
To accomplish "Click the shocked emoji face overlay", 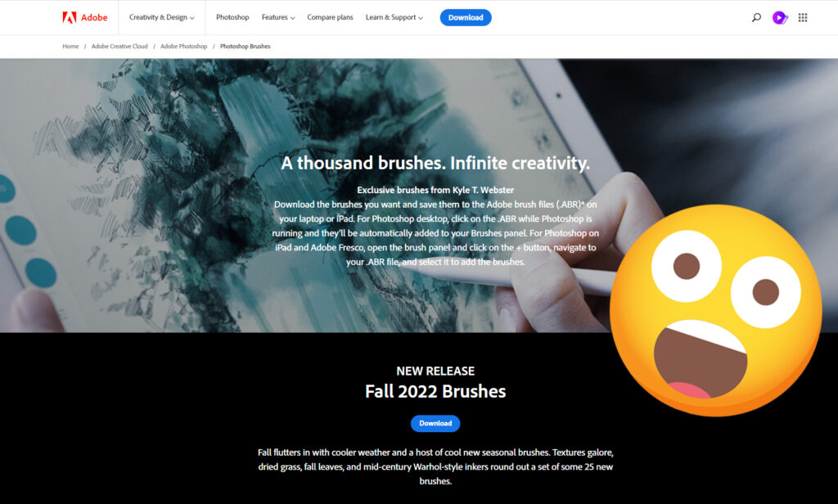I will coord(715,310).
